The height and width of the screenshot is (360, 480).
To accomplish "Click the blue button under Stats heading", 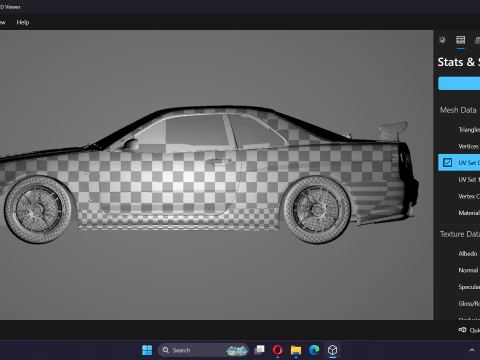I will (459, 83).
